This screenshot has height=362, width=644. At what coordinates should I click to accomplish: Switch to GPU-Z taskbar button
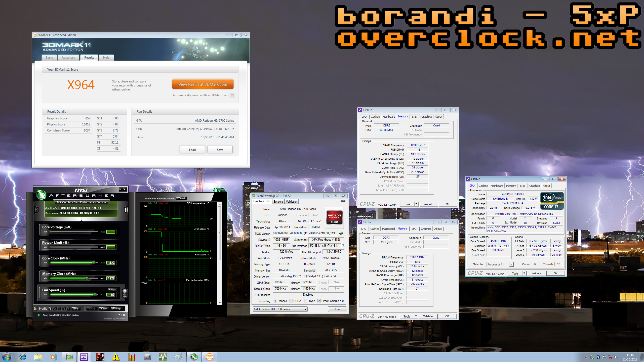[x=69, y=357]
